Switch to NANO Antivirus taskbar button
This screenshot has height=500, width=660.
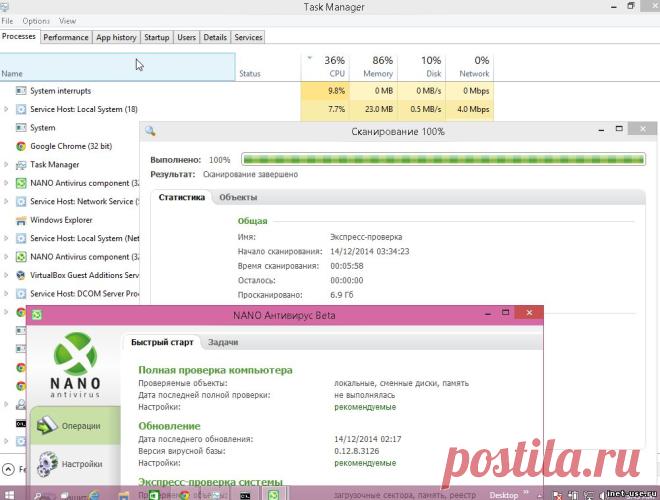274,495
